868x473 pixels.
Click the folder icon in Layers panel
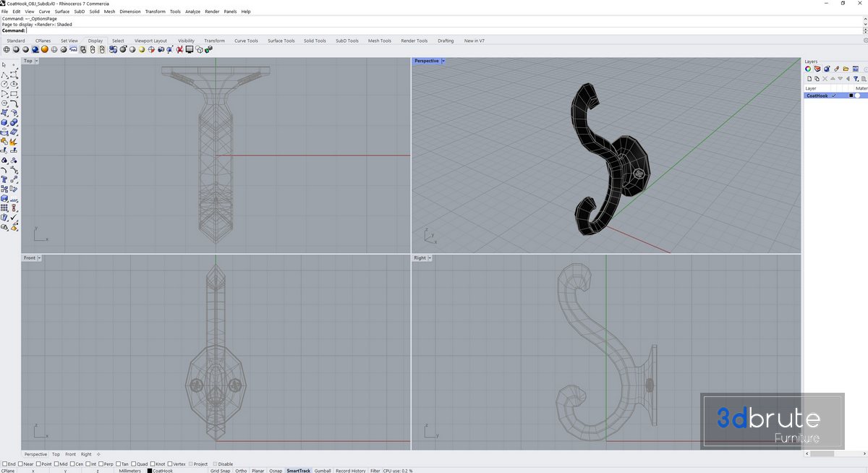tap(846, 69)
